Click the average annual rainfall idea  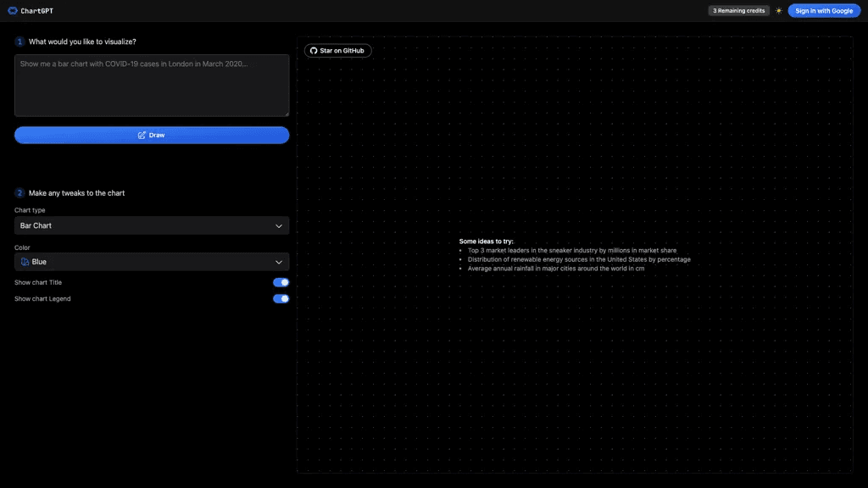[556, 269]
